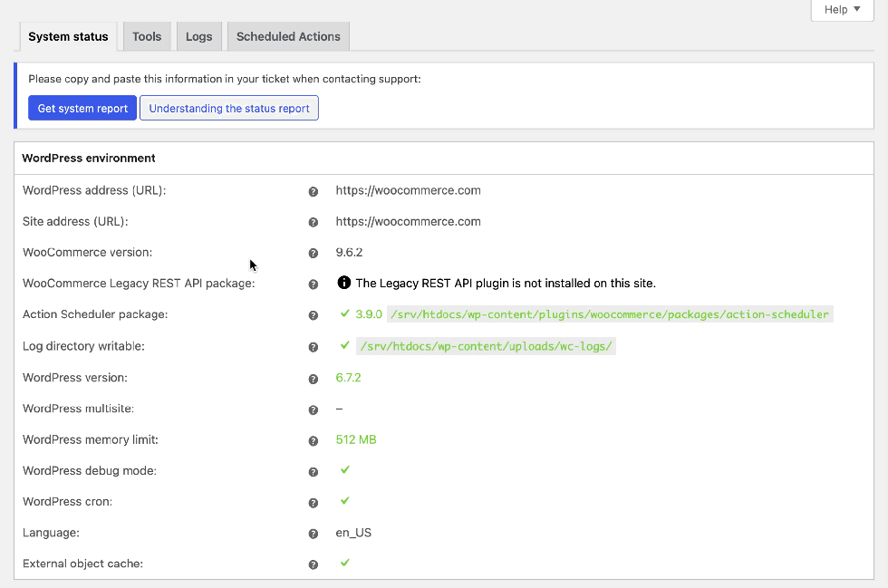Click the help icon beside WordPress multisite
Screen dimensions: 888x588
pyautogui.click(x=313, y=409)
